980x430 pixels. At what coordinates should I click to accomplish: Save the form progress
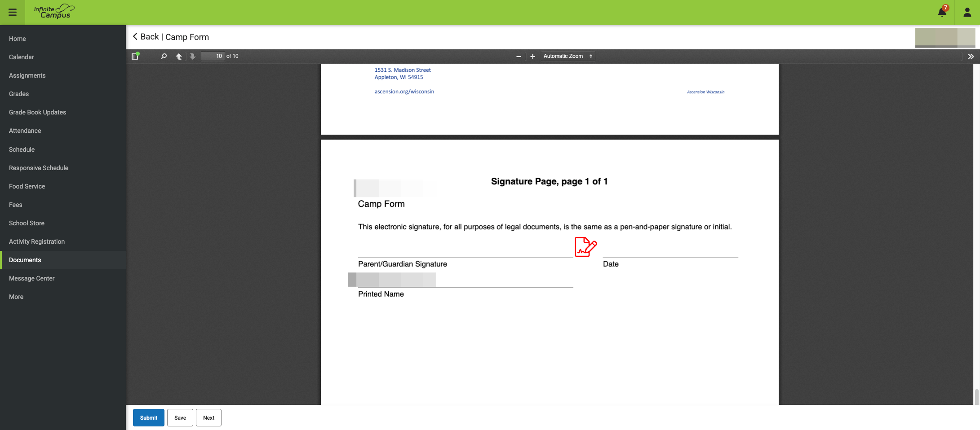180,417
